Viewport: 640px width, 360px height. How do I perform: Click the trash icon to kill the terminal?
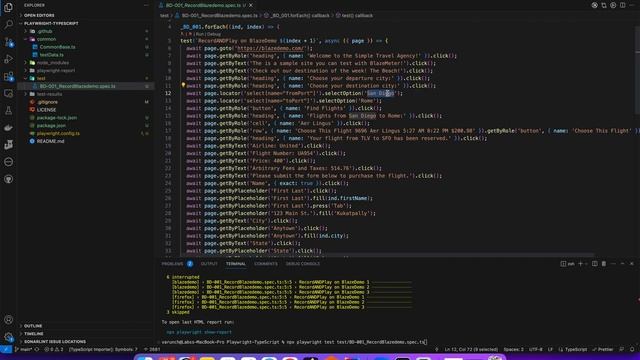coord(604,264)
